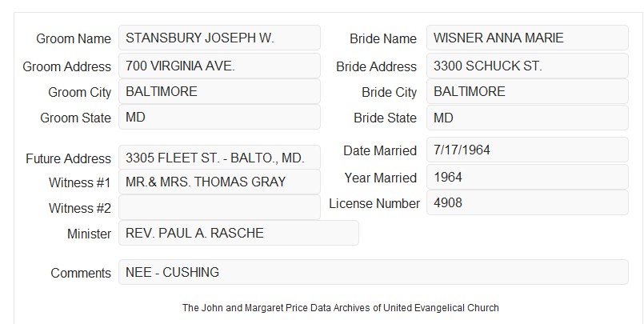Image resolution: width=644 pixels, height=324 pixels.
Task: Focus the Groom City field
Action: click(219, 91)
